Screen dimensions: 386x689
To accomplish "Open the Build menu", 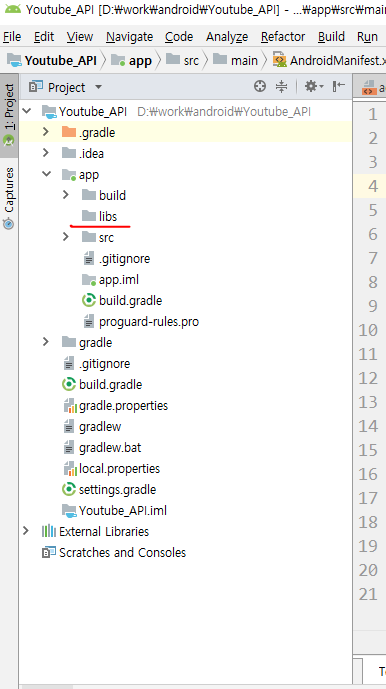I will [331, 36].
